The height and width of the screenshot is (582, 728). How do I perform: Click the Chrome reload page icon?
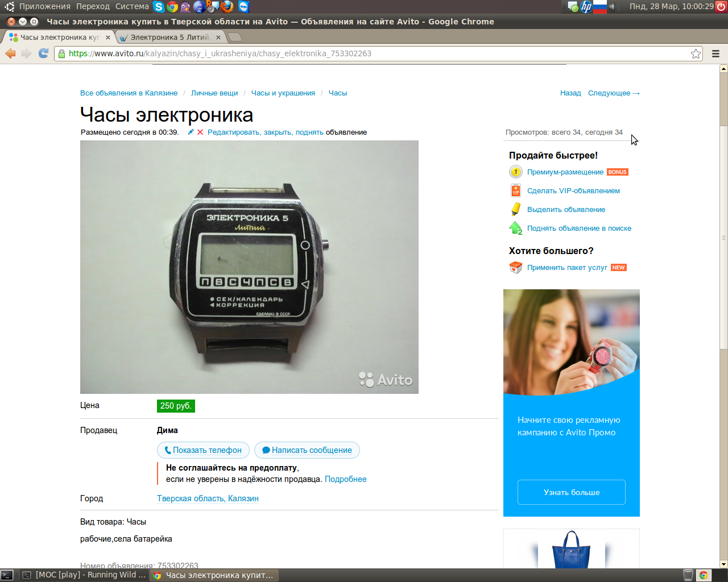(43, 53)
